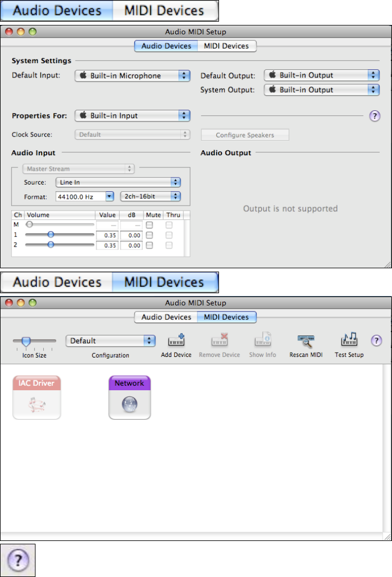
Task: Click the Mute column header
Action: [x=153, y=215]
